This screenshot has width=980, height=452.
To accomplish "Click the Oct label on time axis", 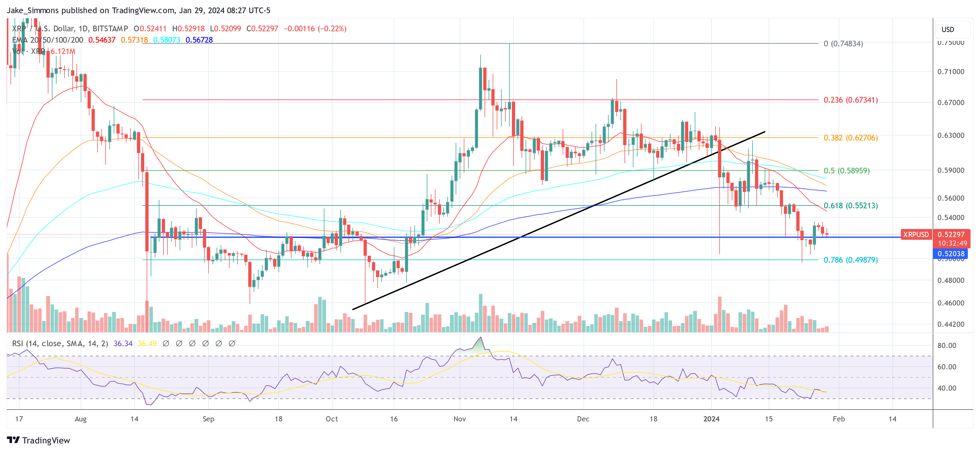I will pos(332,419).
